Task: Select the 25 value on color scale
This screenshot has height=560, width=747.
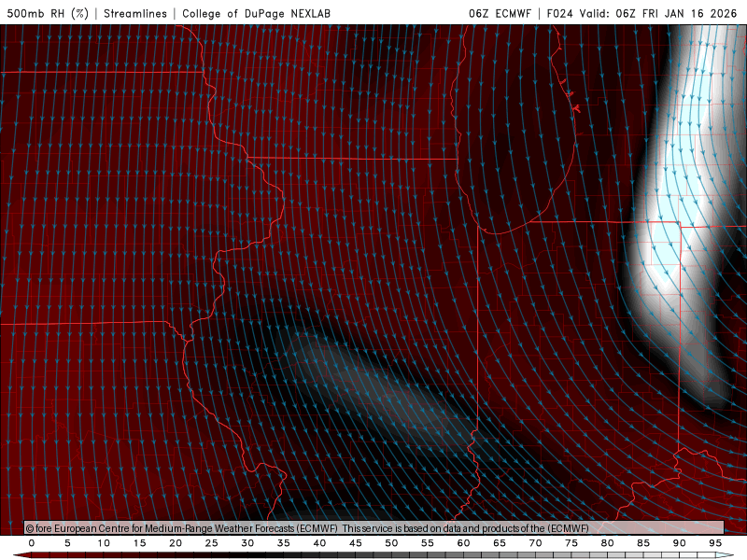Action: (x=212, y=543)
